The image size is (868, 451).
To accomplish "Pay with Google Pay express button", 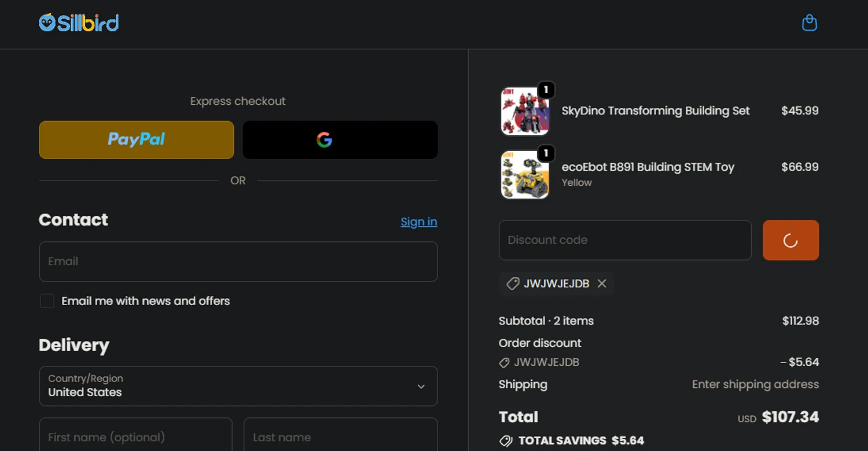I will (340, 140).
